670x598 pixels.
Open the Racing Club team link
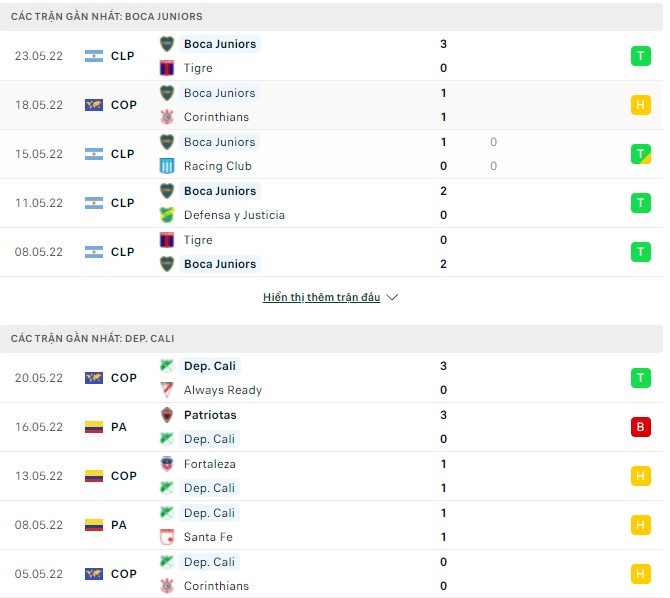(217, 166)
